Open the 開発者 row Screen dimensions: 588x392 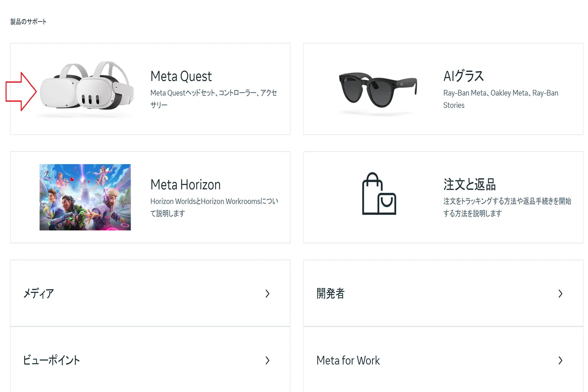pyautogui.click(x=443, y=293)
